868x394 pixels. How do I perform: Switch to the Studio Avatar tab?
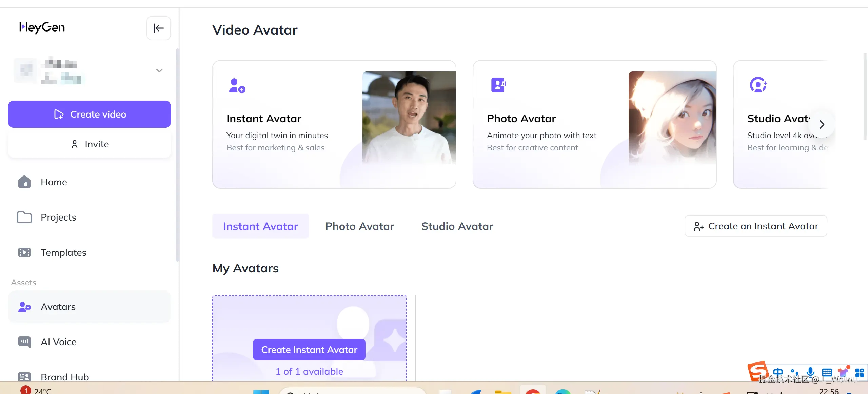(x=457, y=226)
